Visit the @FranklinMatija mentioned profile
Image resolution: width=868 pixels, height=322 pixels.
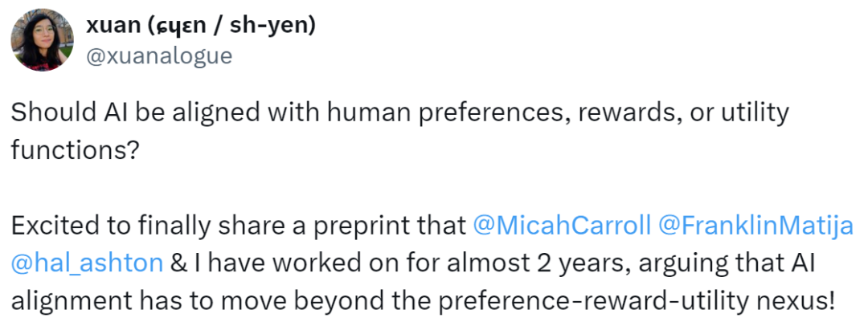(x=755, y=227)
